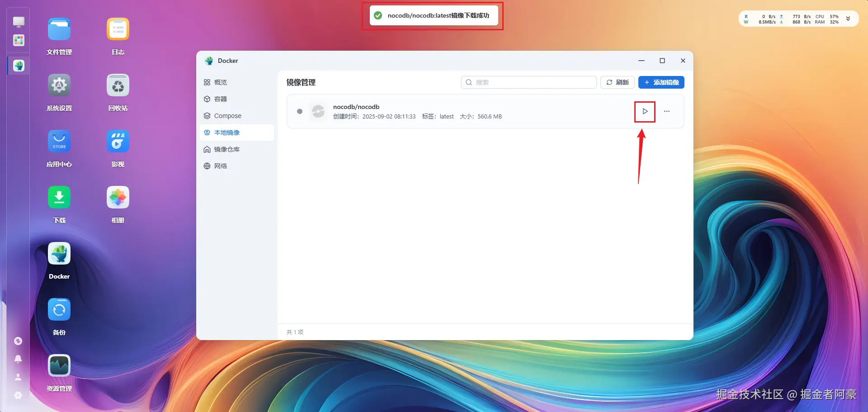Open the 日志 log app icon

coord(118,29)
